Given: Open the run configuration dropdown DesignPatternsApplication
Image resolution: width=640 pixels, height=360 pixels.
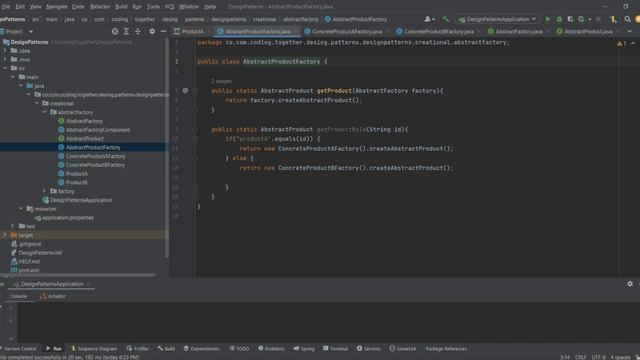Looking at the screenshot, I should tap(497, 19).
